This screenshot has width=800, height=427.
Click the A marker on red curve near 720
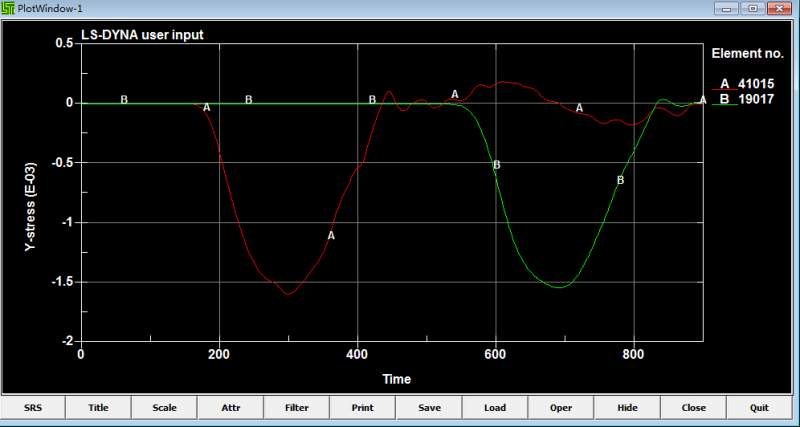coord(579,108)
